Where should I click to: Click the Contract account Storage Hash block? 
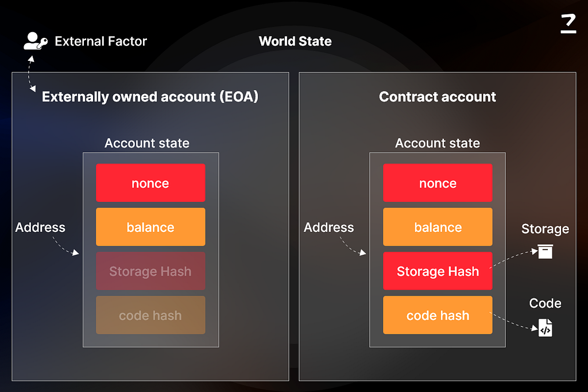tap(438, 271)
